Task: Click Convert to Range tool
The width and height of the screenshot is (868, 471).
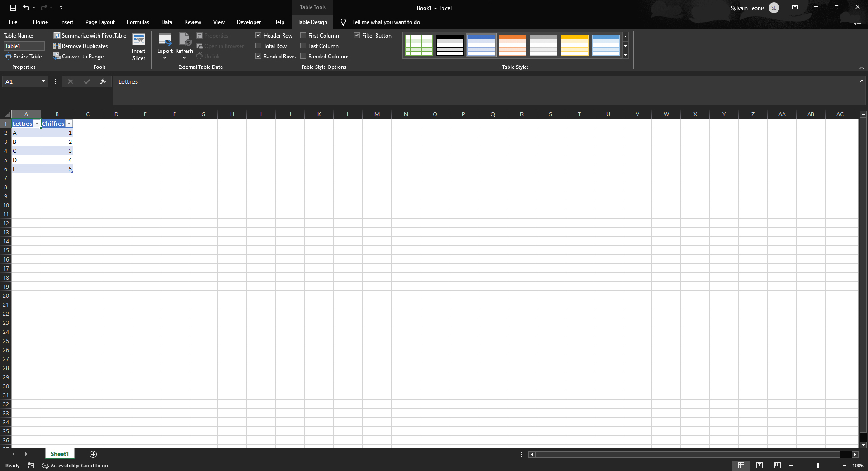Action: (x=79, y=56)
